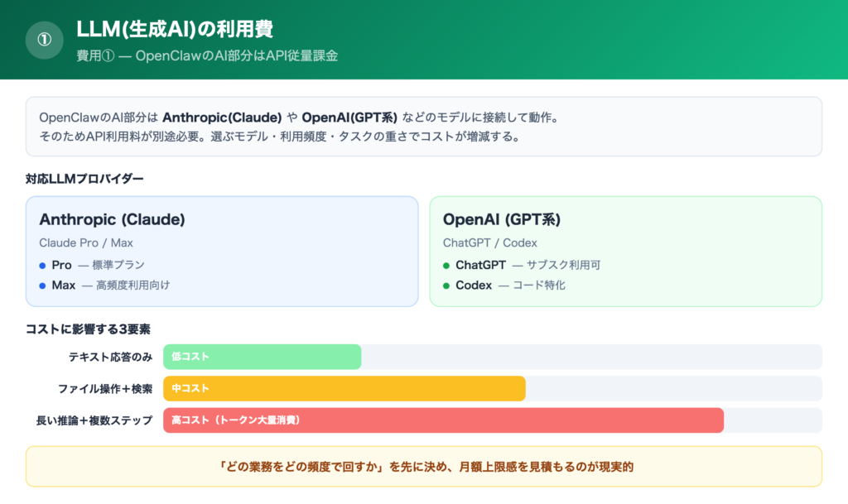848x504 pixels.
Task: Click the red 高コスト（トークン大量消費）bar
Action: point(445,420)
